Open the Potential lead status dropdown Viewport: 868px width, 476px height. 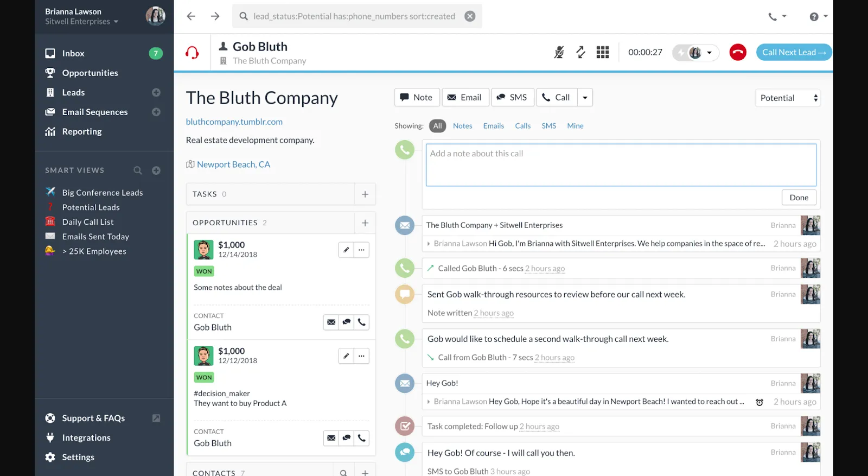click(x=787, y=98)
